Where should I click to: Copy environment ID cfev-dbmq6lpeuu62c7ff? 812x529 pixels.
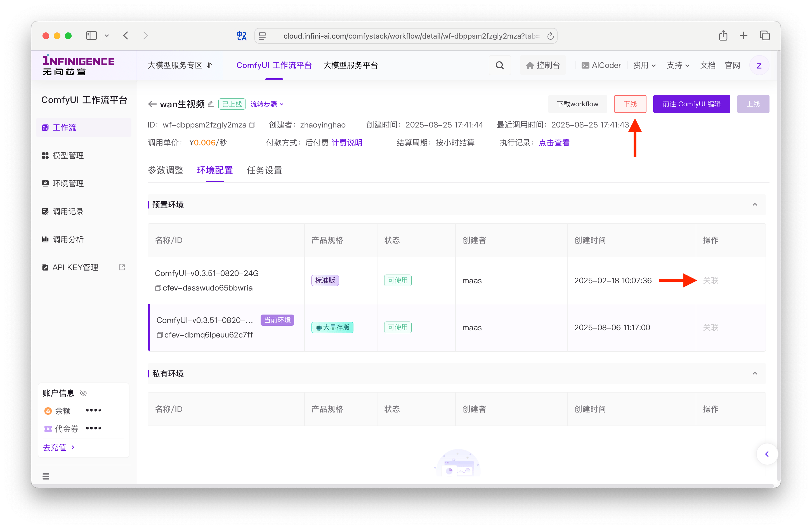tap(159, 335)
